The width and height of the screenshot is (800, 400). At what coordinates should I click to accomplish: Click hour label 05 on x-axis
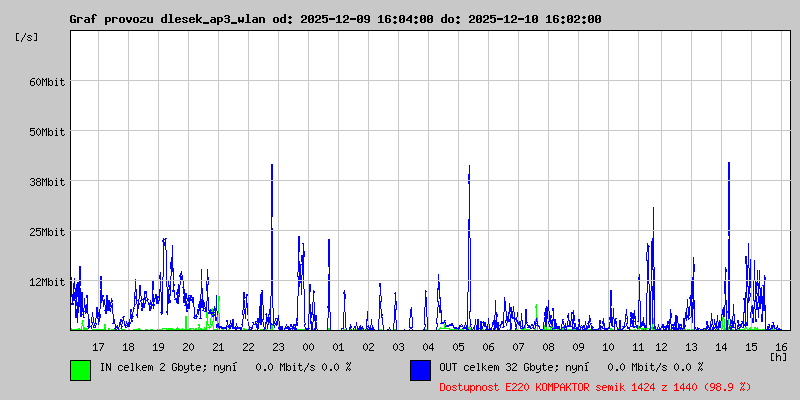pos(458,347)
